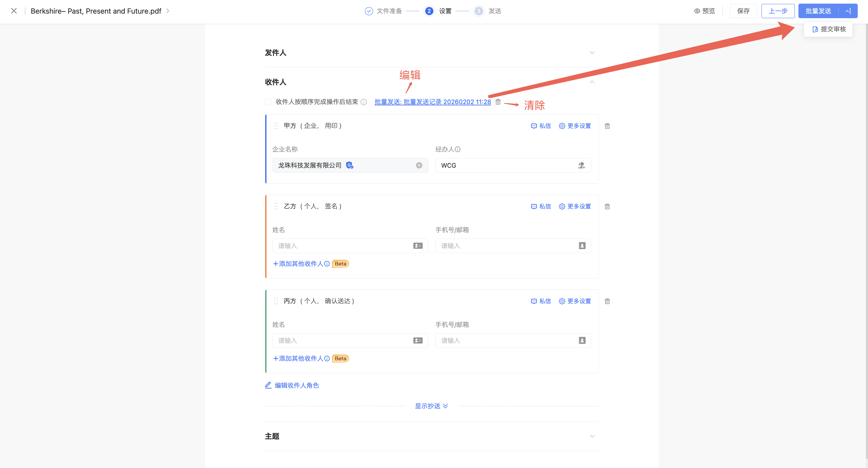Delete the 乙方 recipient card
868x468 pixels.
point(607,207)
